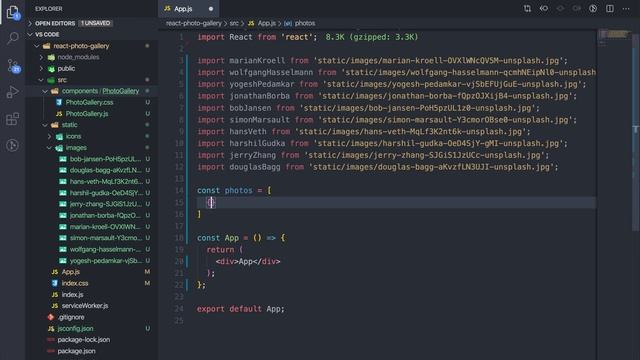640x360 pixels.
Task: Open index.js in the file tree
Action: [x=73, y=295]
